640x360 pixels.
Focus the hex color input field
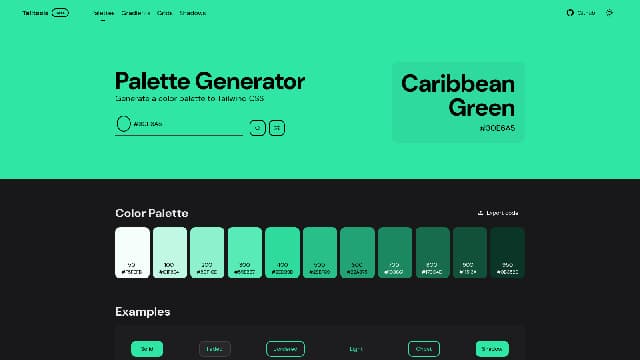[x=179, y=124]
